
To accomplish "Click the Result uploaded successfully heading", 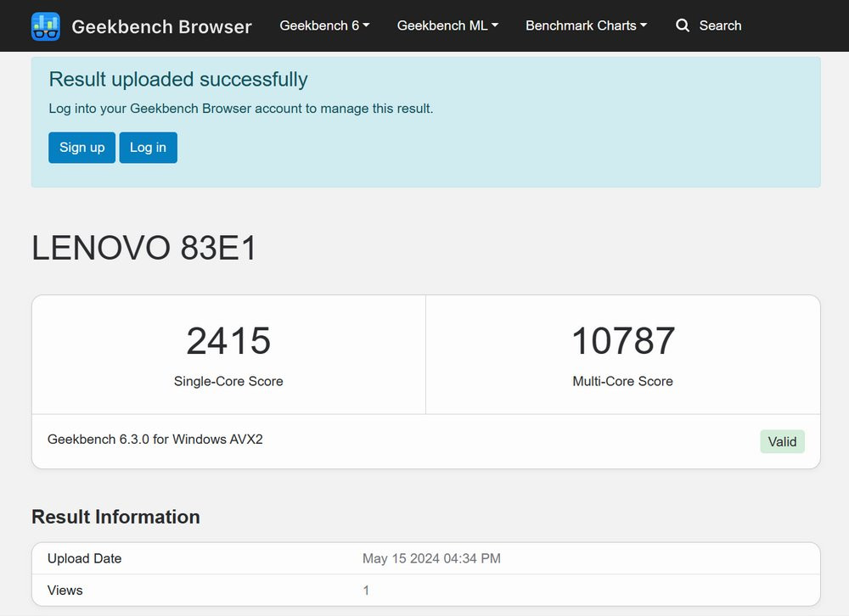I will click(178, 80).
